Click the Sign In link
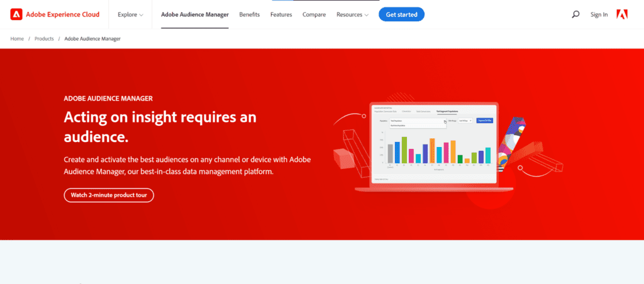 (599, 14)
